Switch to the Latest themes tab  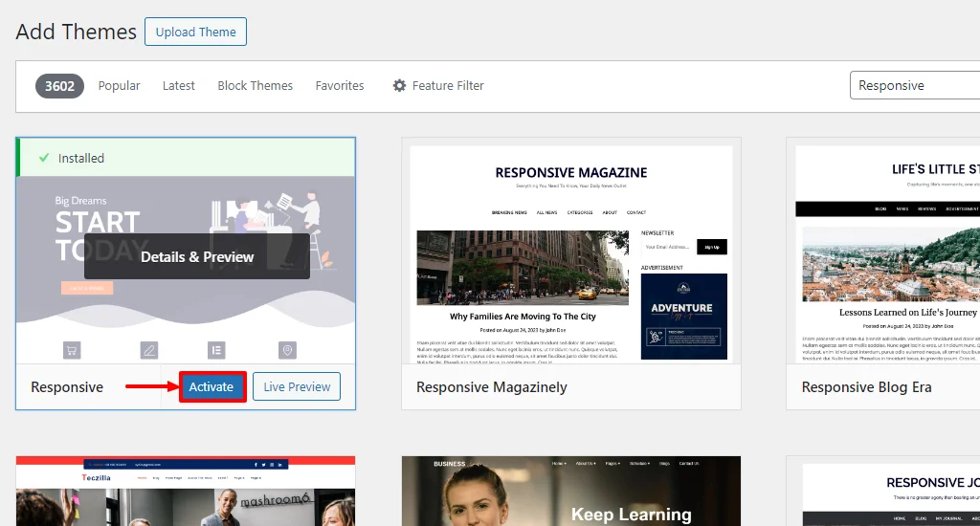pyautogui.click(x=179, y=85)
